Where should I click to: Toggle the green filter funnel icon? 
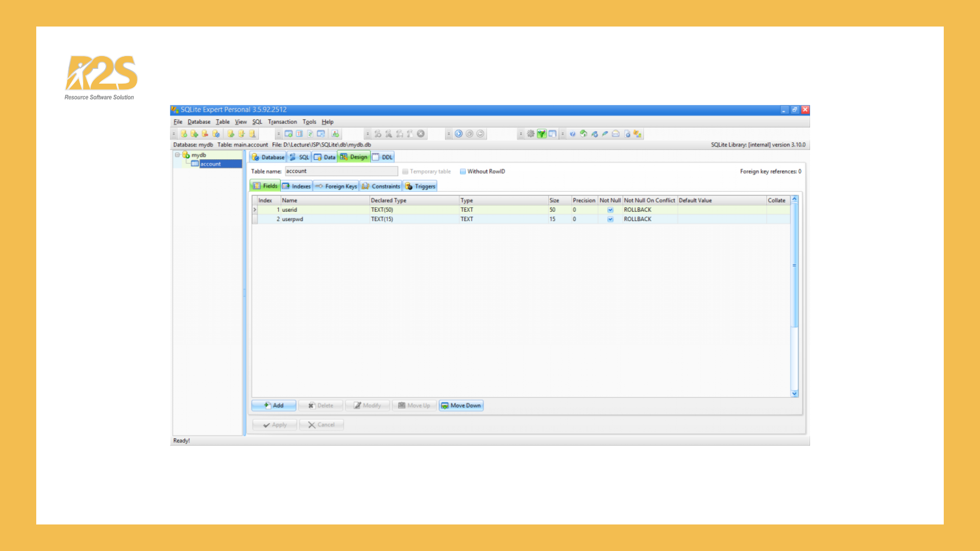[542, 134]
